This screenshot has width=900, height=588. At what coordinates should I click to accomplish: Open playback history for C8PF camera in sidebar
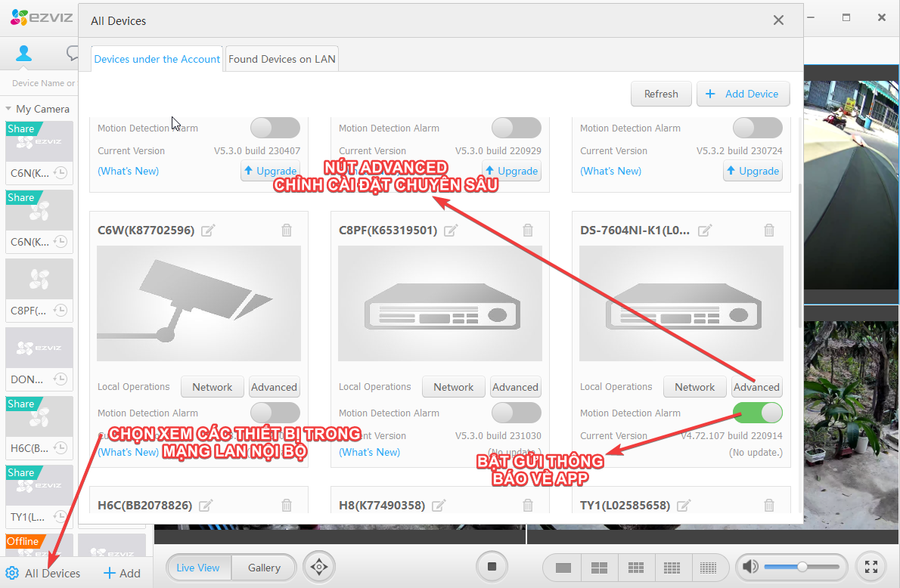pyautogui.click(x=61, y=311)
